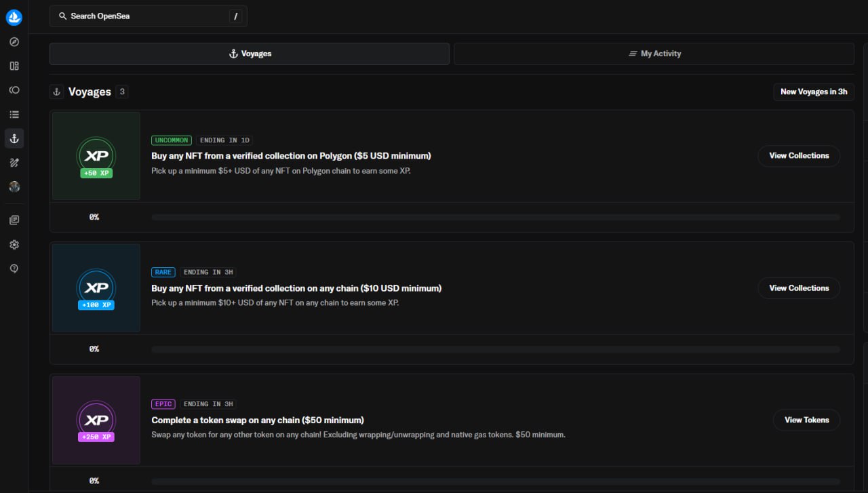Click the 0% value on Polygon voyage
The width and height of the screenshot is (868, 493).
pyautogui.click(x=94, y=217)
